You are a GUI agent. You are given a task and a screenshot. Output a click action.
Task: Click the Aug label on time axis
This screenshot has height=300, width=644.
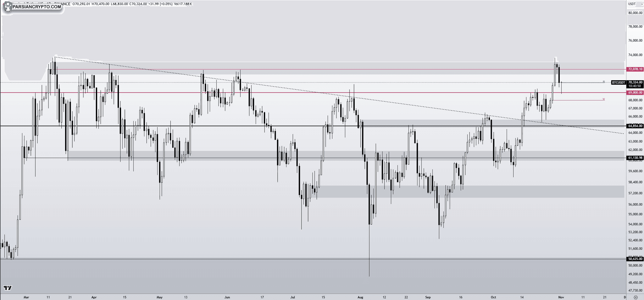pos(360,297)
